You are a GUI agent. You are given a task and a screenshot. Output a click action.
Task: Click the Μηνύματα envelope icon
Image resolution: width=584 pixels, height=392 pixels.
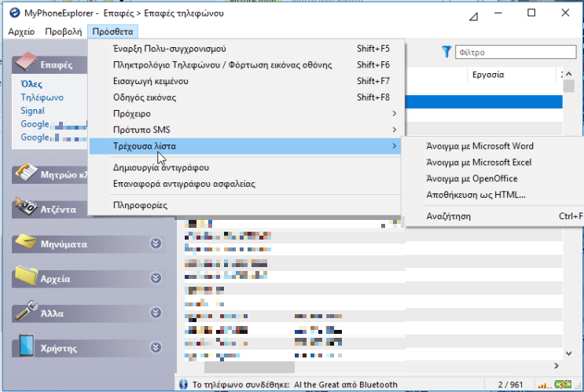pyautogui.click(x=26, y=242)
